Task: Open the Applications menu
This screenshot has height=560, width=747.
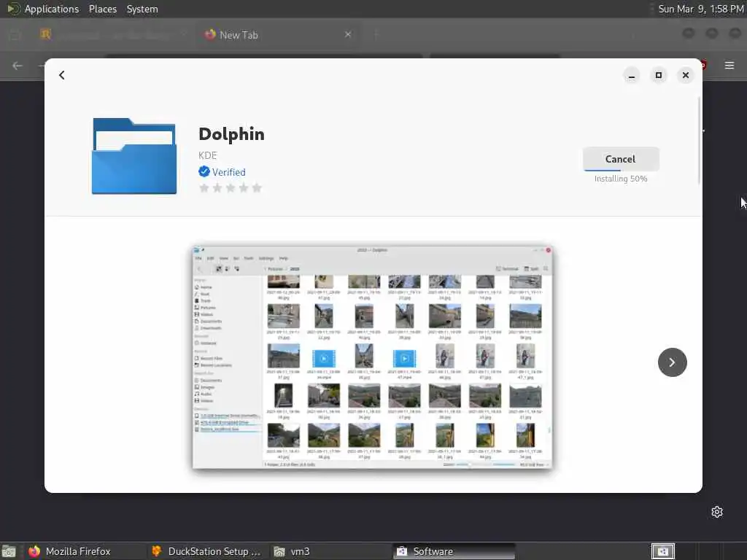Action: tap(52, 9)
